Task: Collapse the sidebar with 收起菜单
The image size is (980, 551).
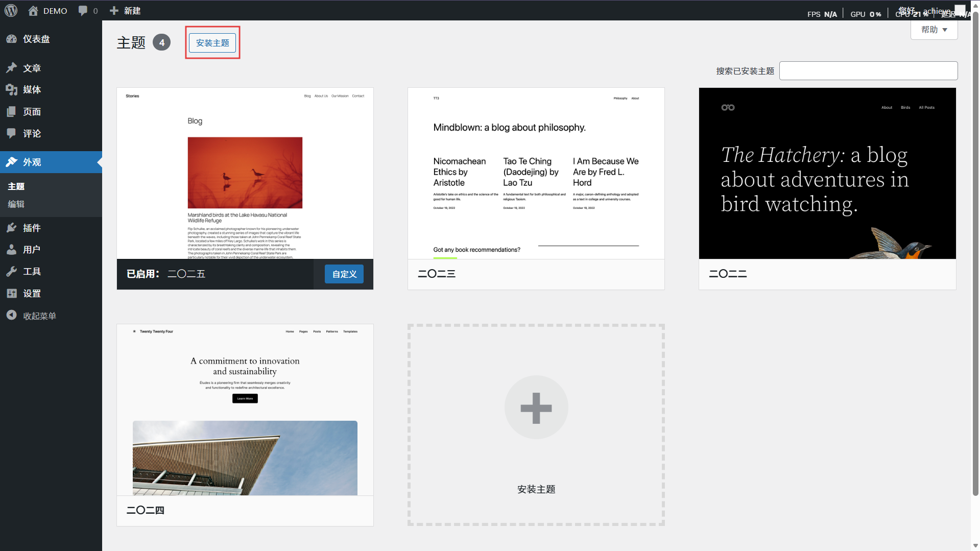Action: click(x=32, y=316)
